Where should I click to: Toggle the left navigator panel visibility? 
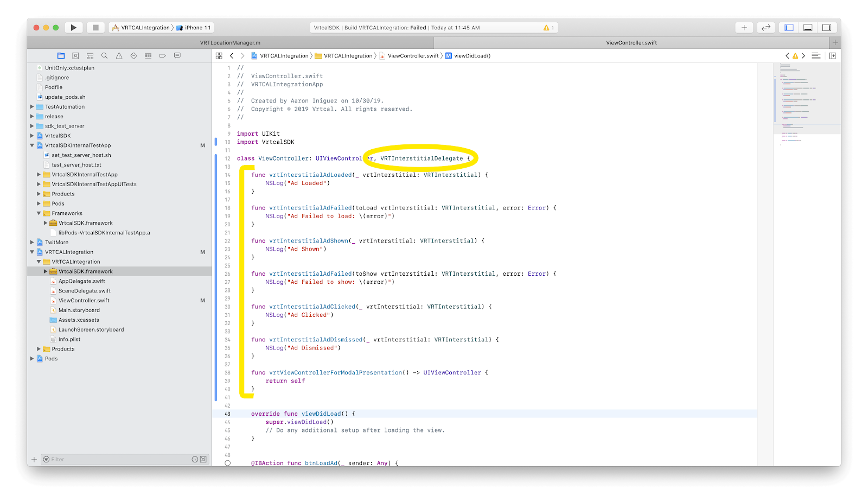(x=789, y=28)
